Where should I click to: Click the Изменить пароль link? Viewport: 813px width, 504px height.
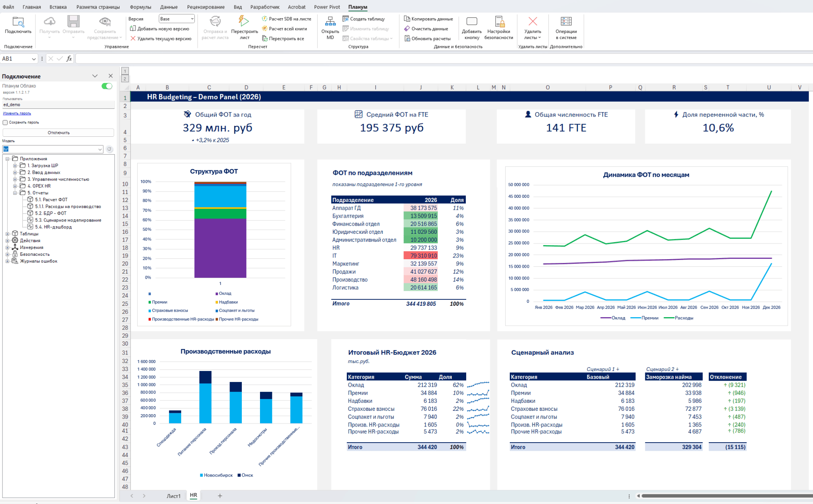[x=17, y=114]
